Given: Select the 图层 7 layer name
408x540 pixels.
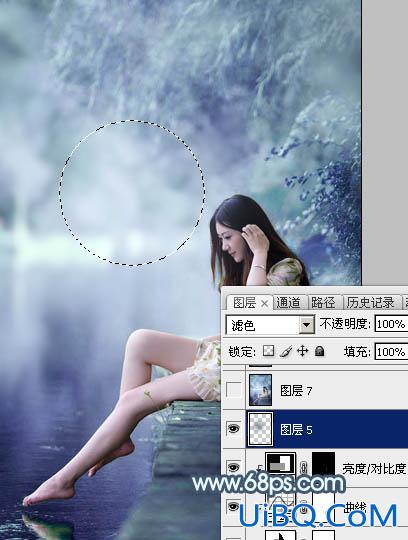Looking at the screenshot, I should pos(296,391).
